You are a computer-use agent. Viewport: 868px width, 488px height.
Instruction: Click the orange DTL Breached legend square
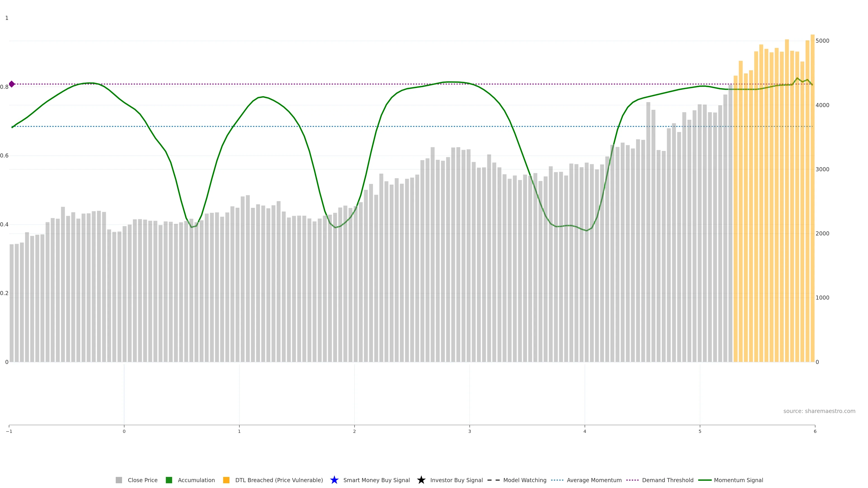coord(226,480)
